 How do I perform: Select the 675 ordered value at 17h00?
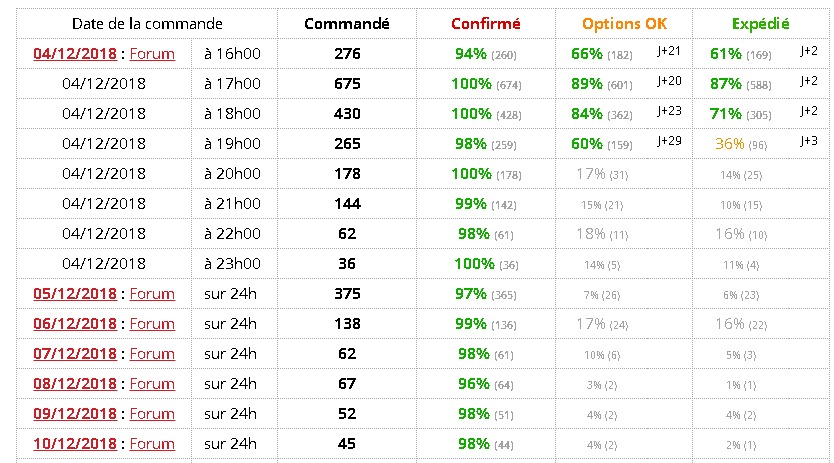point(347,84)
